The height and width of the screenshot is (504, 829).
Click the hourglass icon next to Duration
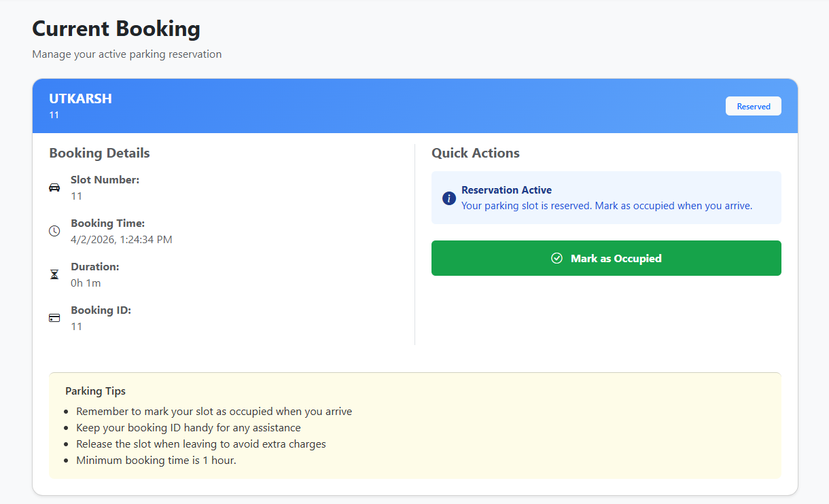pos(54,275)
